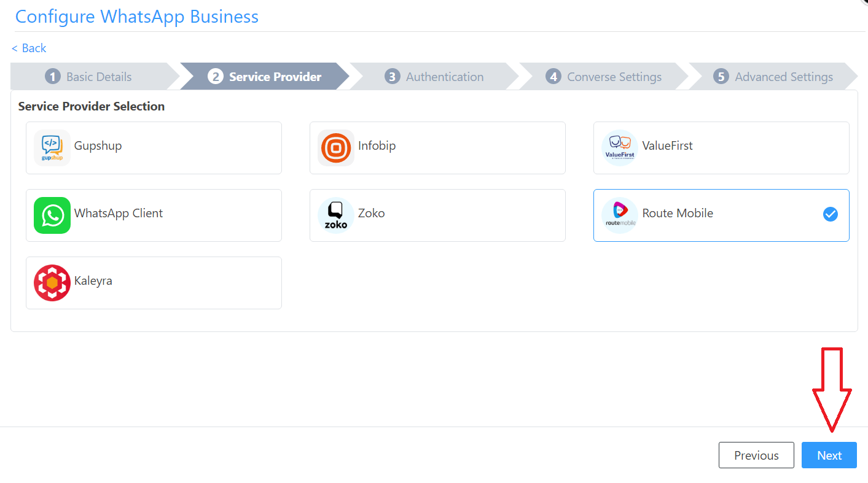Click the ValueFirst logo icon
This screenshot has height=483, width=868.
[620, 148]
